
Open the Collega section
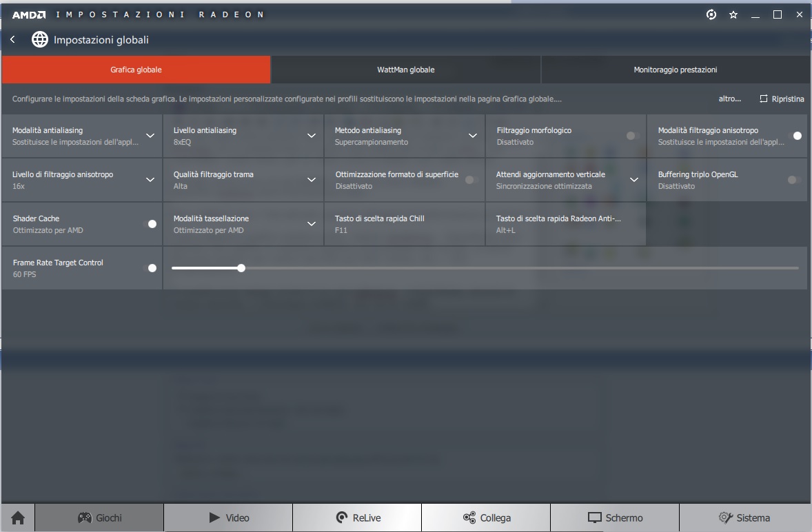(x=486, y=518)
